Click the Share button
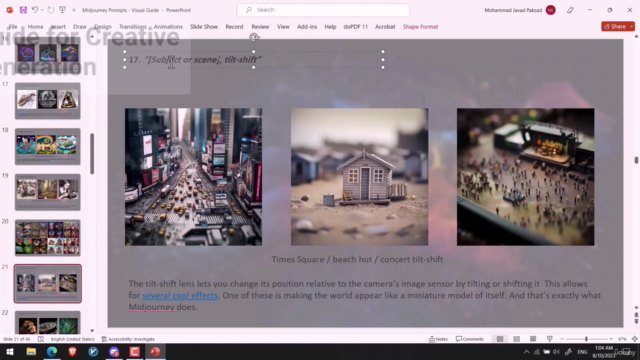Viewport: 640px width, 360px height. 615,26
